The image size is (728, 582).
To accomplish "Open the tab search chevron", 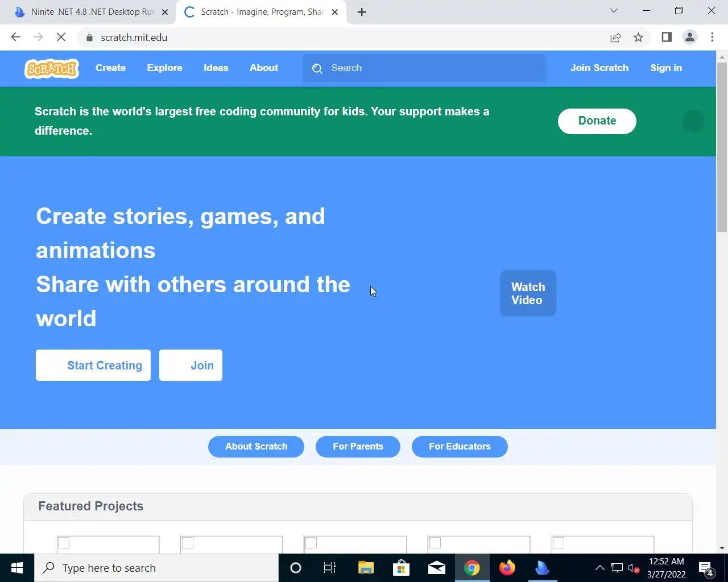I will click(x=614, y=11).
